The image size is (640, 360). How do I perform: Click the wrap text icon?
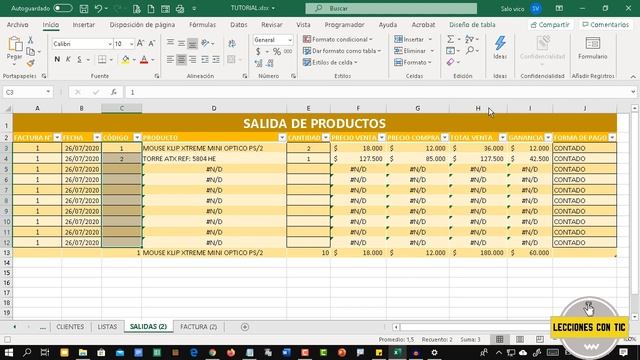232,43
